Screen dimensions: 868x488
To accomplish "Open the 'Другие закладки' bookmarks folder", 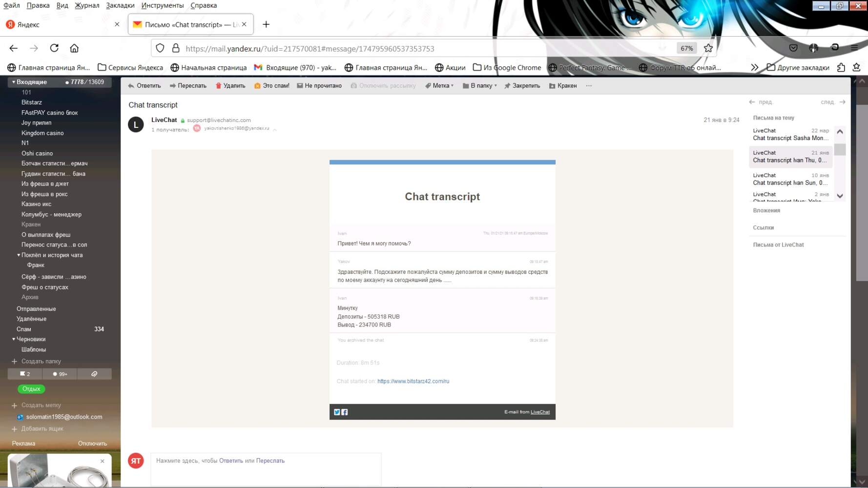I will tap(798, 68).
